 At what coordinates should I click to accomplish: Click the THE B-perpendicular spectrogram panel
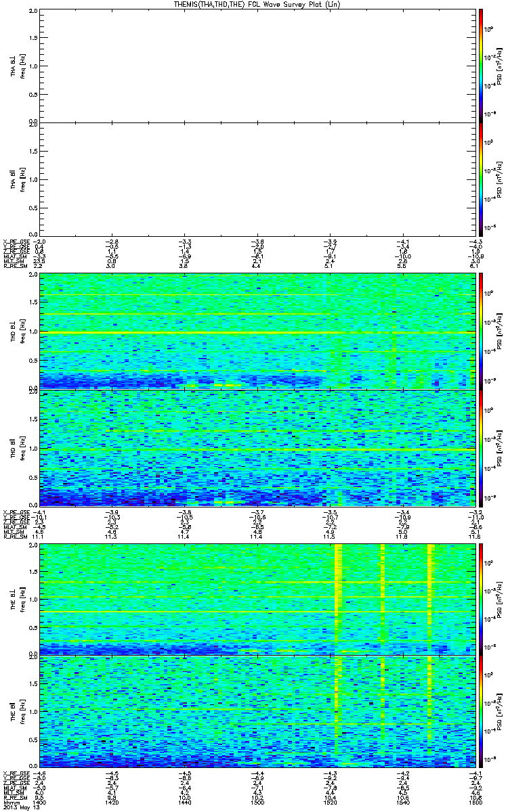pos(256,599)
